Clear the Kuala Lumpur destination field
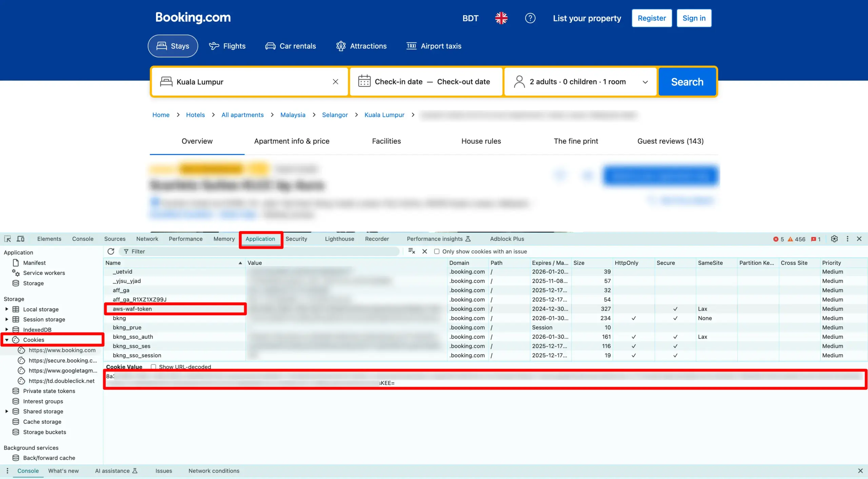This screenshot has height=479, width=868. tap(335, 82)
